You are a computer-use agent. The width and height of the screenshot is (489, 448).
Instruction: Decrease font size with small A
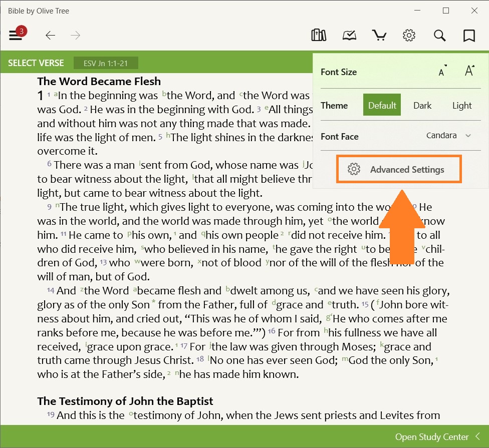(x=442, y=72)
